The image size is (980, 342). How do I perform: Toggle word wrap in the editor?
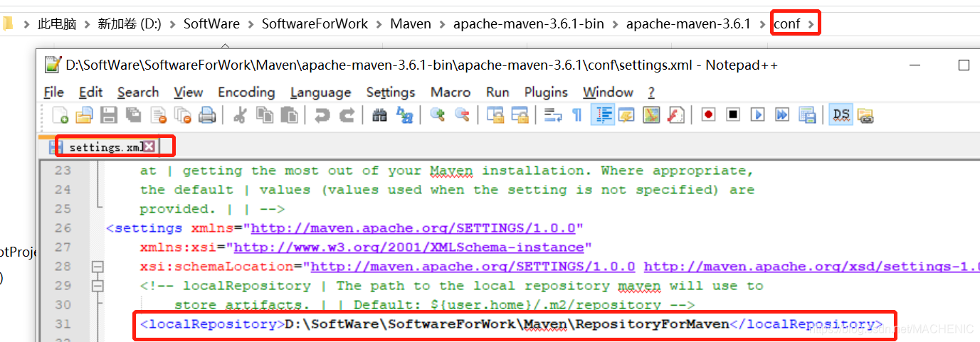[x=552, y=115]
